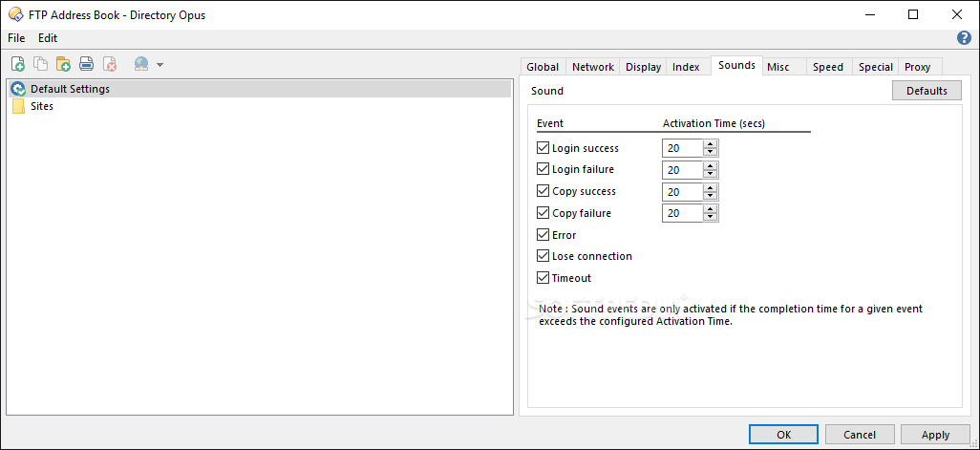Decrease Login failure activation time with down arrow
The height and width of the screenshot is (450, 980).
point(710,174)
